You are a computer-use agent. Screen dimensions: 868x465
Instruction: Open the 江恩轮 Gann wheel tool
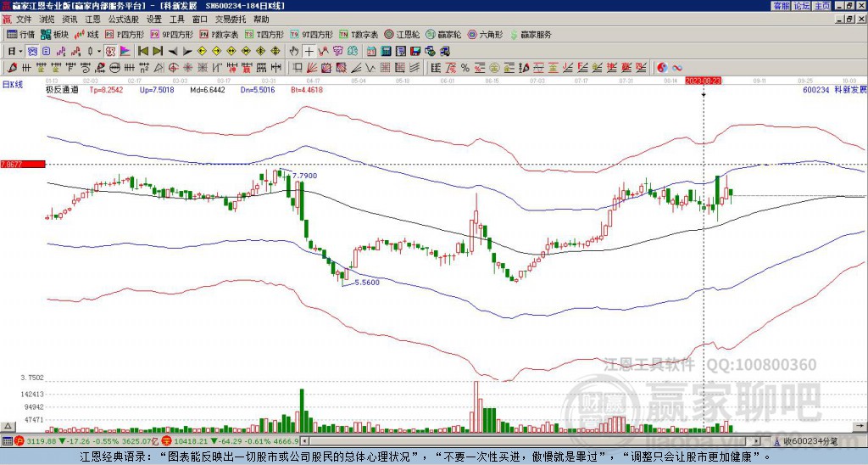[x=403, y=35]
